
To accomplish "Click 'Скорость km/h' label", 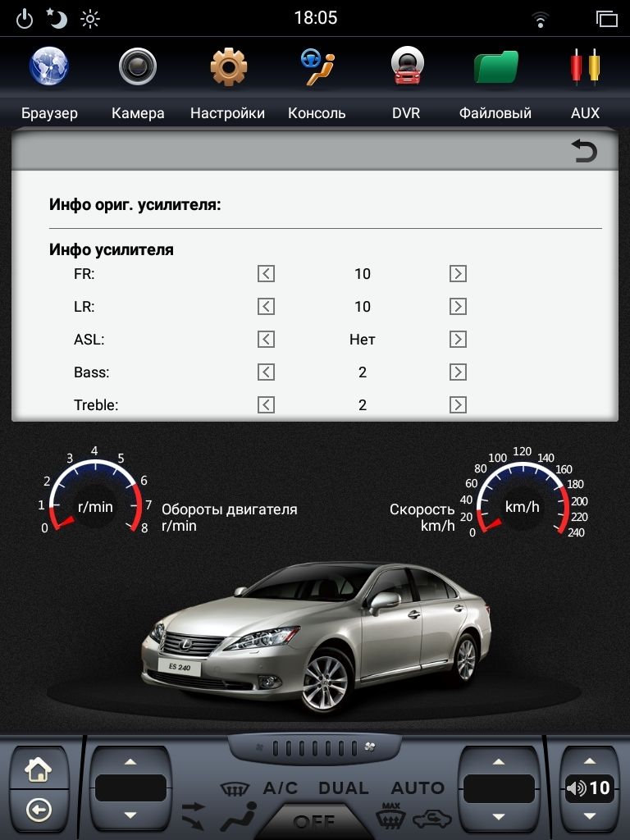I will pos(422,517).
